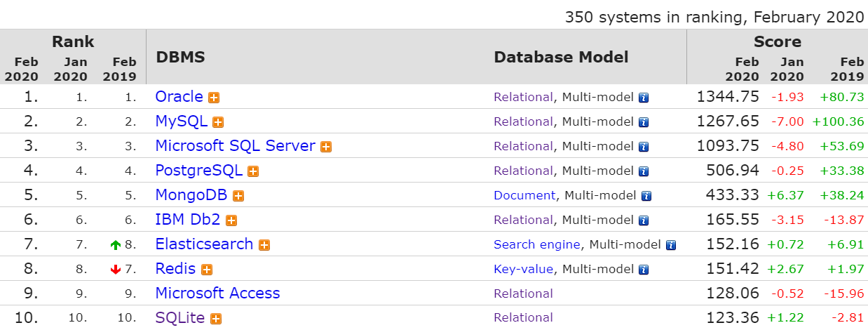
Task: Click the plus icon beside MongoDB
Action: pyautogui.click(x=238, y=196)
